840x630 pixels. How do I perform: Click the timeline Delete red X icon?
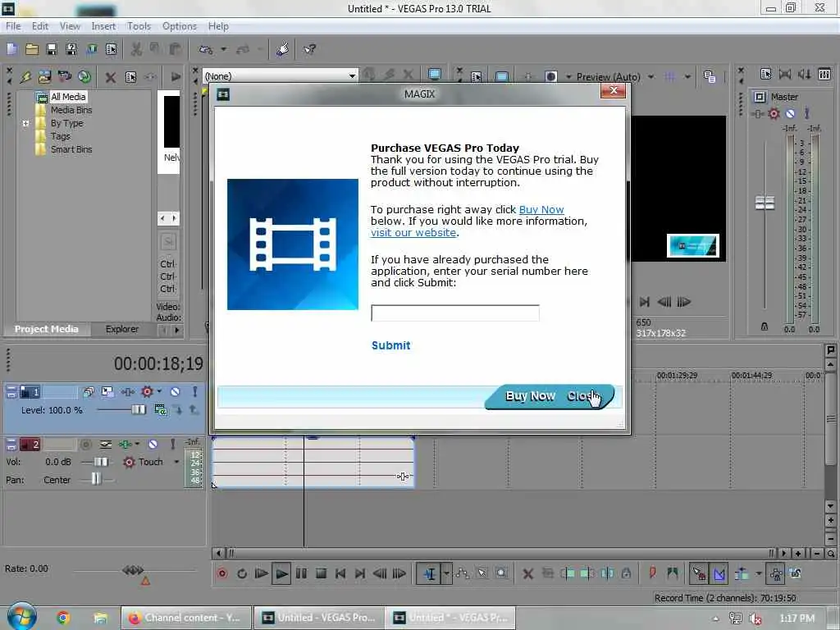click(527, 573)
